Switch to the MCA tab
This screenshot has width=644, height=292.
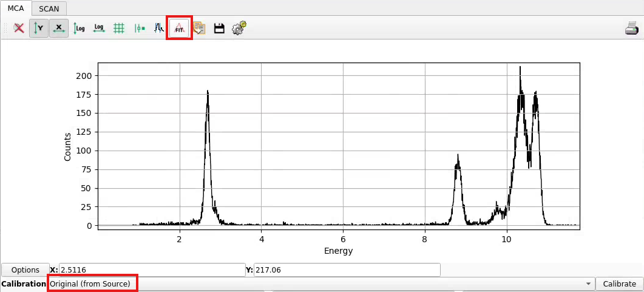click(16, 8)
